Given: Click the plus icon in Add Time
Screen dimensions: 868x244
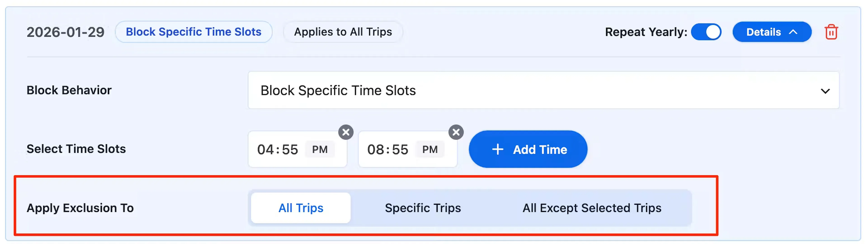Looking at the screenshot, I should pyautogui.click(x=498, y=149).
